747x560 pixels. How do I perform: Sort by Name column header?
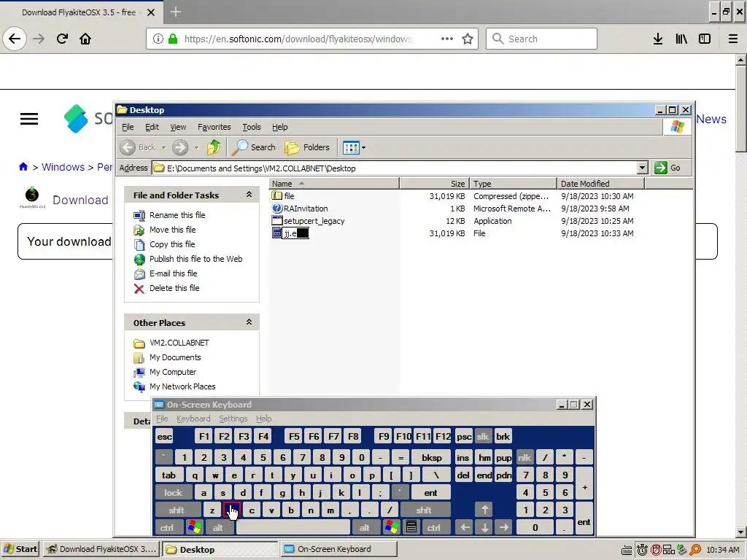pos(334,183)
